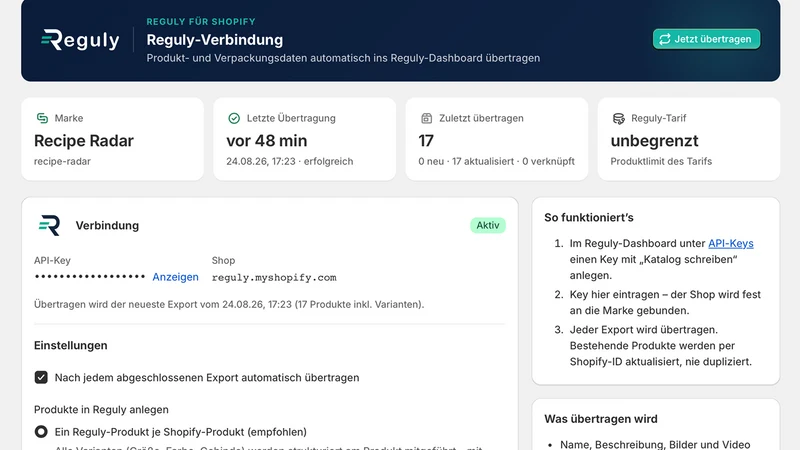
Task: Click the unbegrenzt tariff value
Action: point(655,140)
